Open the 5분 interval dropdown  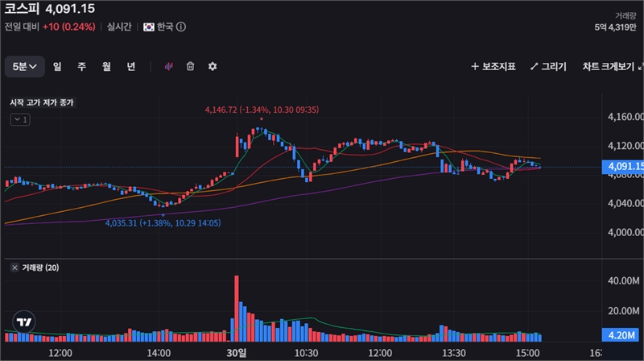click(x=25, y=67)
